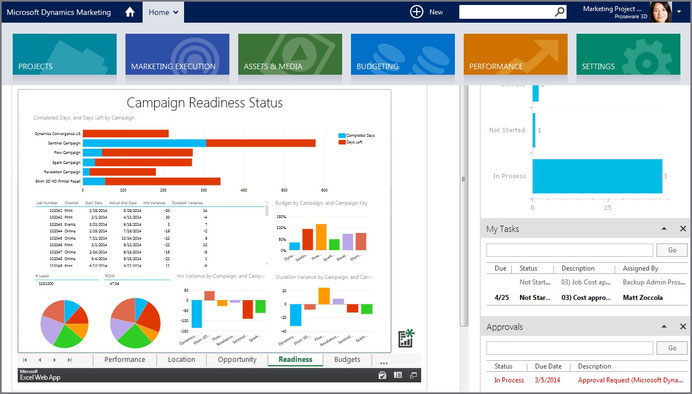Click the save icon in Excel Web App bar
Screen dimensions: 692x394
click(x=382, y=375)
